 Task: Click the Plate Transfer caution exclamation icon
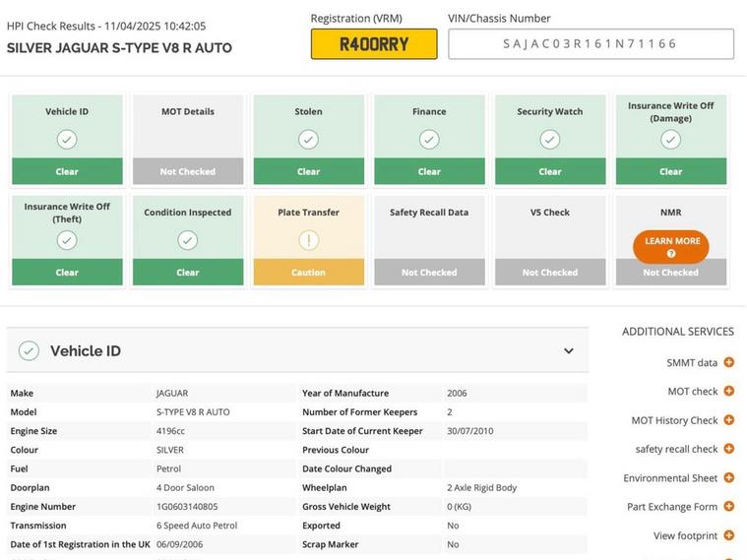(308, 240)
